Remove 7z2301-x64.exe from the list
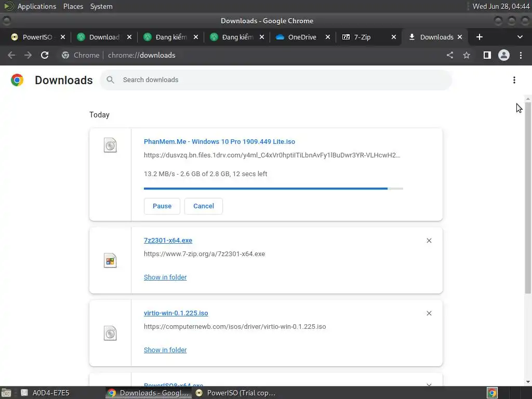The image size is (532, 399). tap(429, 241)
